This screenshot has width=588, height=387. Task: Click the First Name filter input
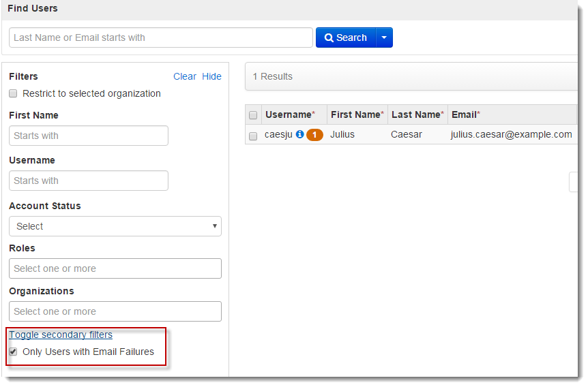pyautogui.click(x=88, y=136)
